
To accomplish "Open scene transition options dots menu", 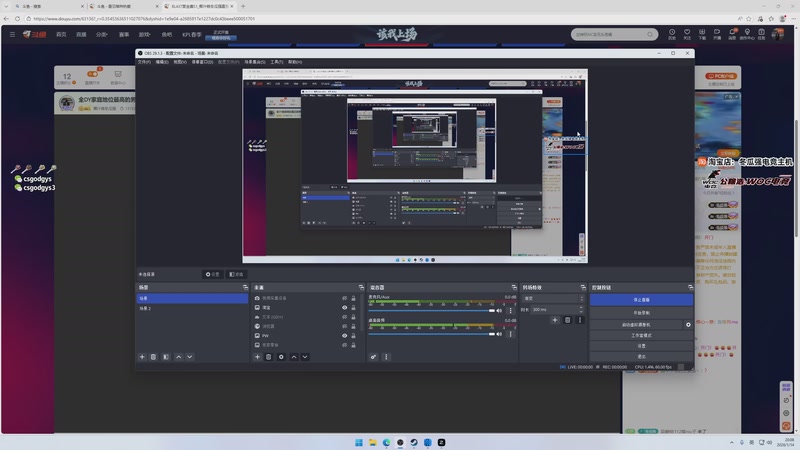I will click(x=580, y=320).
